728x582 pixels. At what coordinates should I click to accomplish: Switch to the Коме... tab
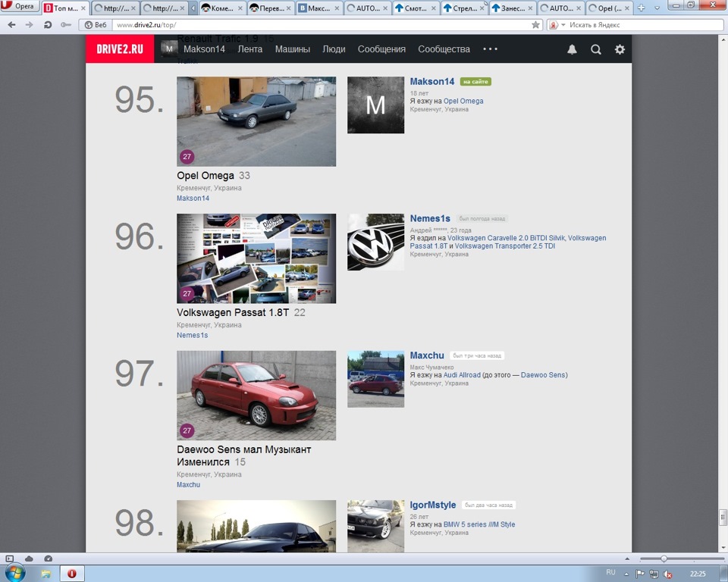click(222, 8)
